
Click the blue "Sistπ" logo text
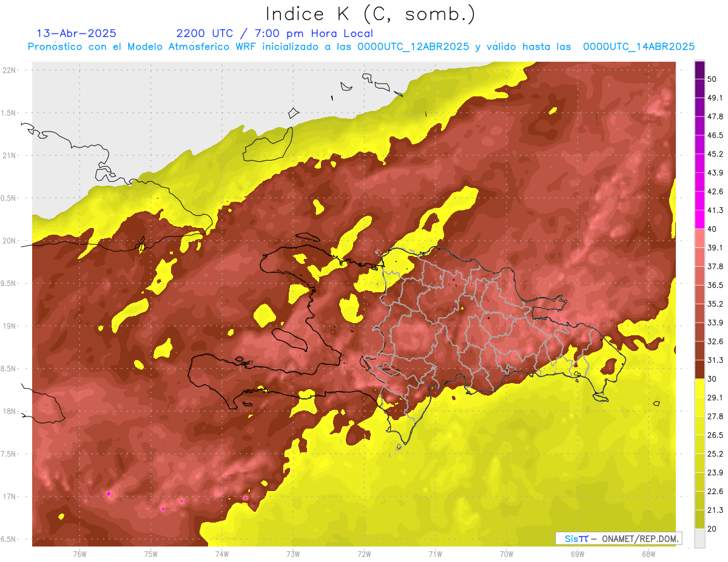[576, 538]
